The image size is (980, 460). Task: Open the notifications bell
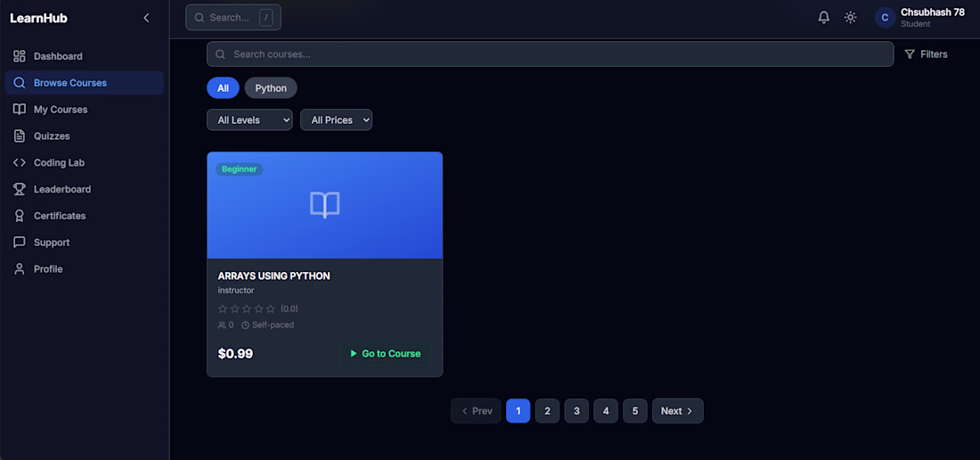click(824, 18)
